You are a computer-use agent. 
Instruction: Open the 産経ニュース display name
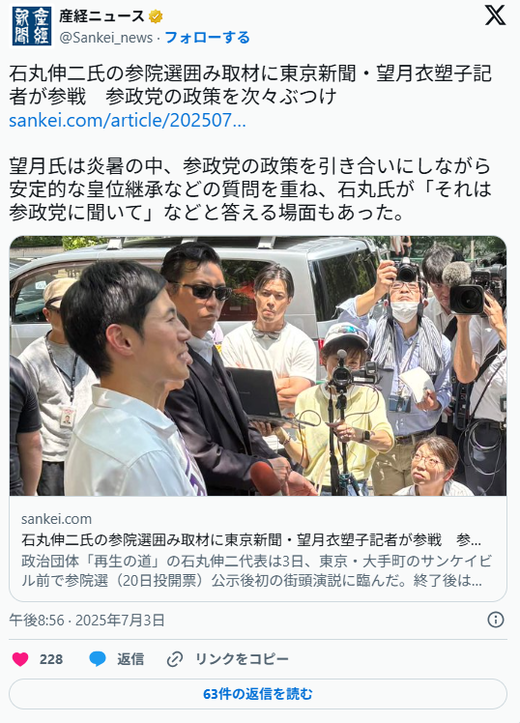pyautogui.click(x=101, y=17)
